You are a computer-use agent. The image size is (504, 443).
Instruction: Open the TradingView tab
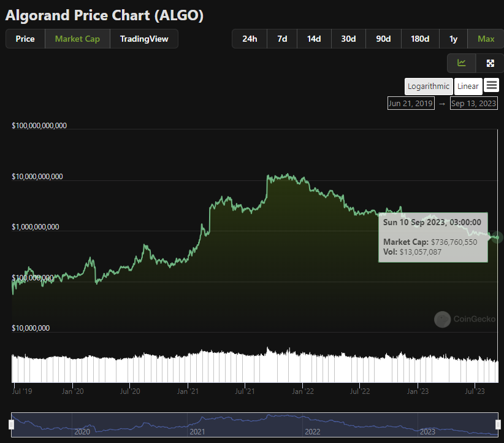coord(144,39)
